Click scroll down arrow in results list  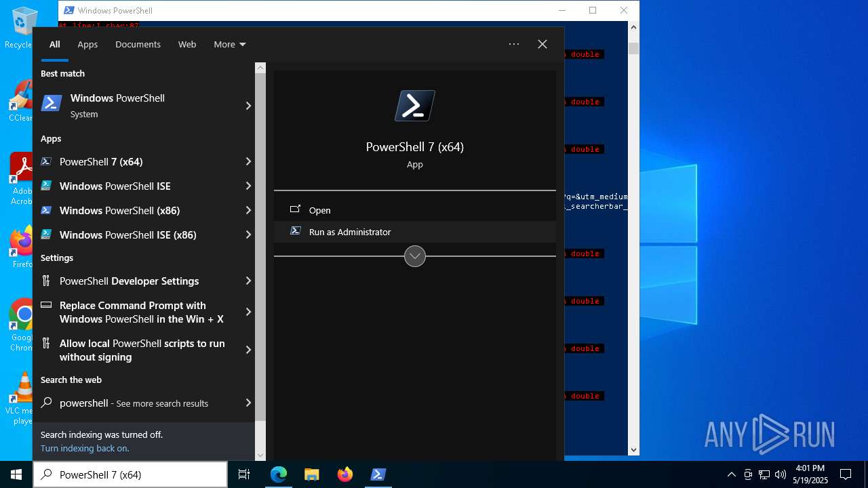260,455
